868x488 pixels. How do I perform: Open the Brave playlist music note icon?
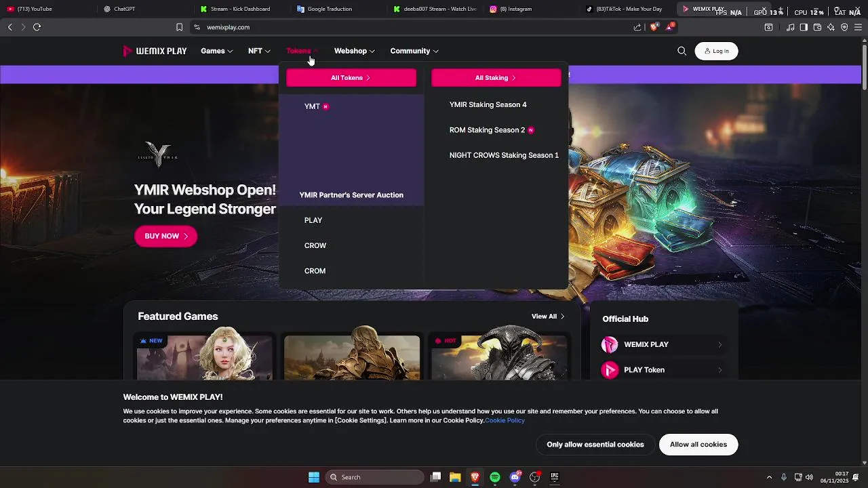tap(790, 27)
